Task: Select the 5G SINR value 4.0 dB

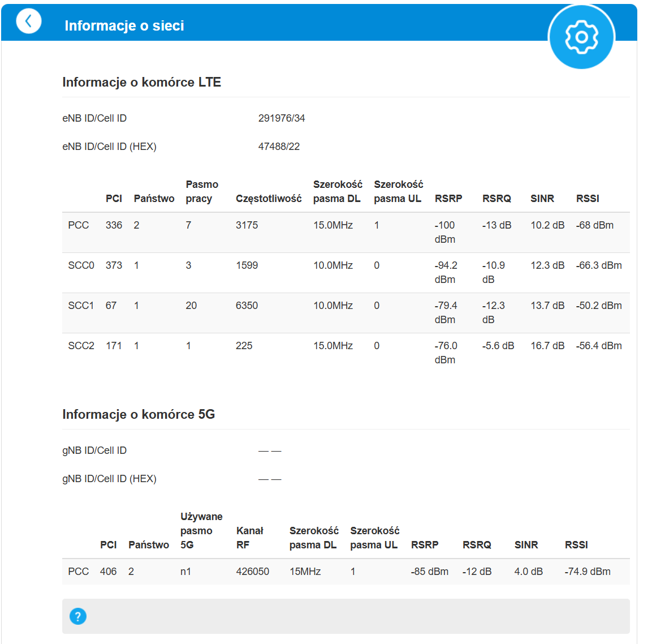Action: [x=529, y=572]
